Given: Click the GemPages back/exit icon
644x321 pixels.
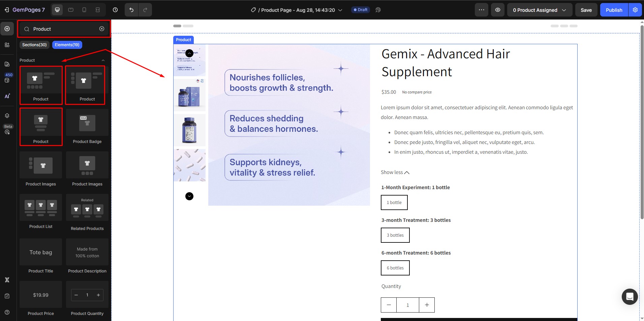Looking at the screenshot, I should 7,10.
